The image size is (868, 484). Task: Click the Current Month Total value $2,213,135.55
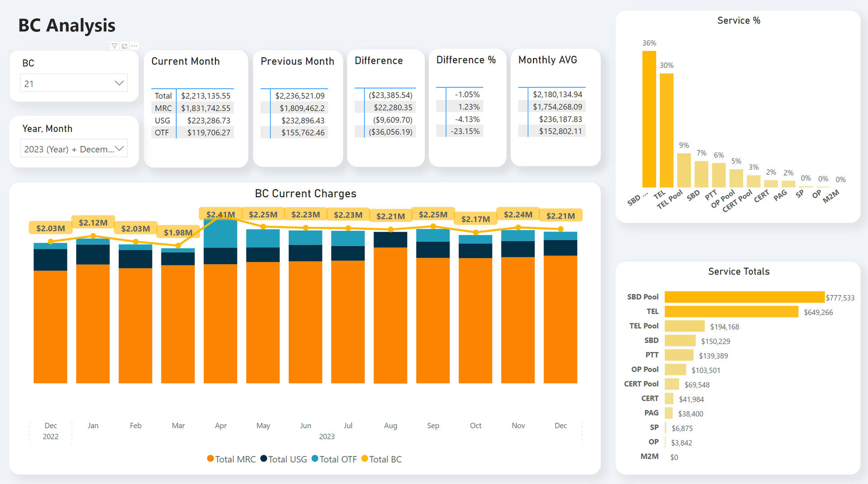coord(205,96)
